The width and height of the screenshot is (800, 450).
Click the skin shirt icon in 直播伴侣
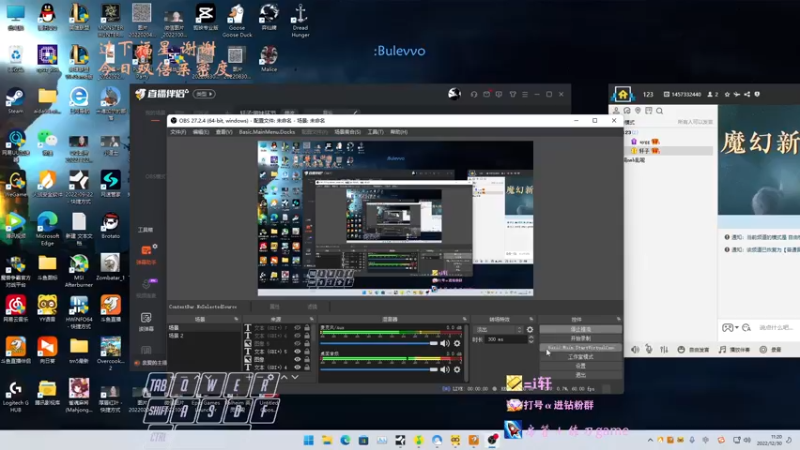tap(513, 94)
